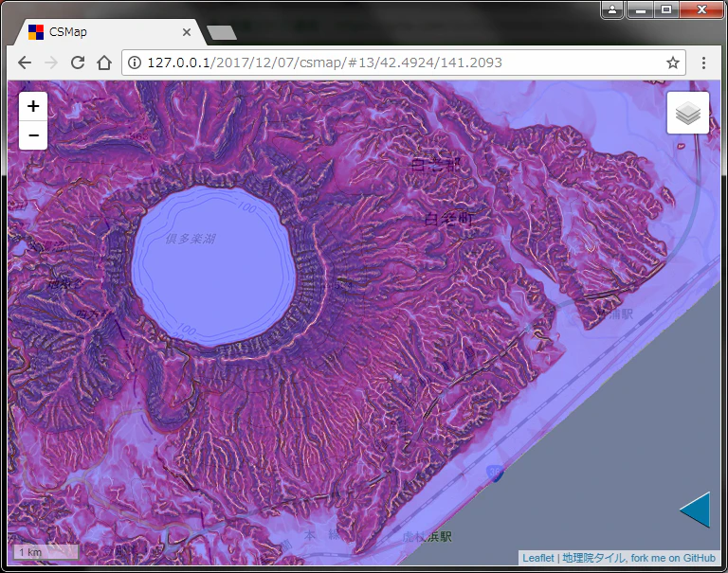View site information icon in address bar
The width and height of the screenshot is (728, 573).
(135, 63)
